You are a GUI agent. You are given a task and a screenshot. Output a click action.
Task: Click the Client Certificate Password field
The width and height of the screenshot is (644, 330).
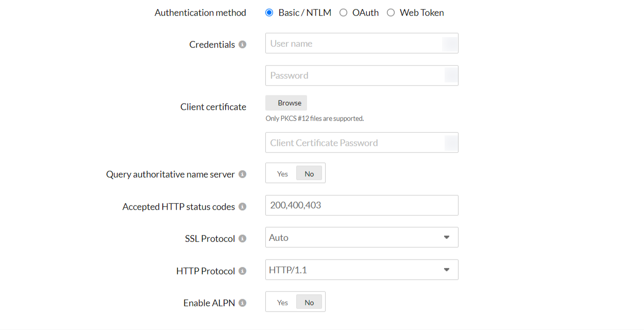click(x=354, y=143)
